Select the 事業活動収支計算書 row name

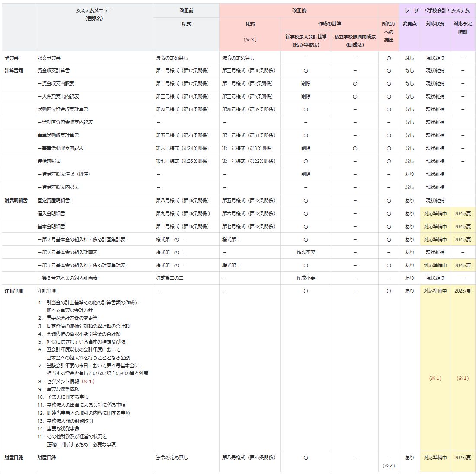coord(58,135)
